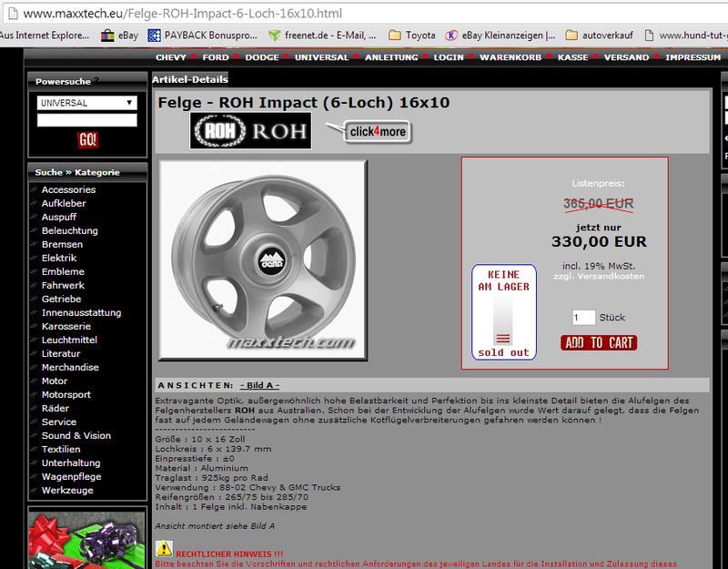
Task: Open the www.hund-tut bookmark
Action: pyautogui.click(x=686, y=36)
